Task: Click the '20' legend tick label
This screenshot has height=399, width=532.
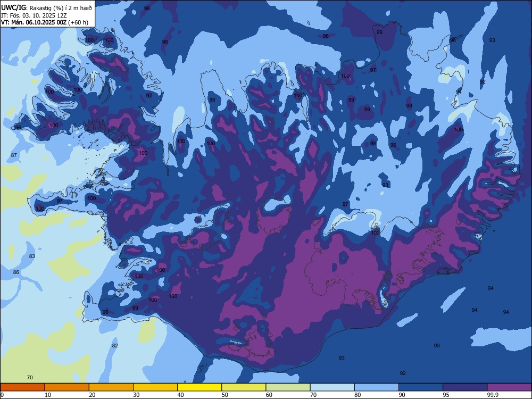Action: [92, 395]
